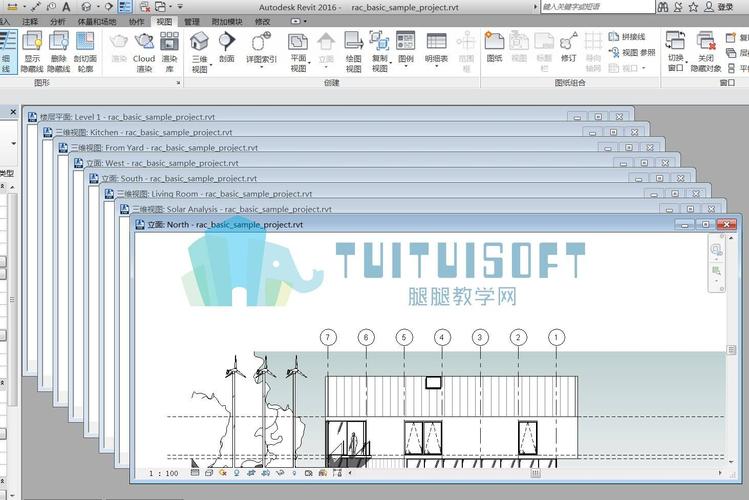Select the 视图 参照 view reference tool
749x500 pixels.
[x=631, y=52]
